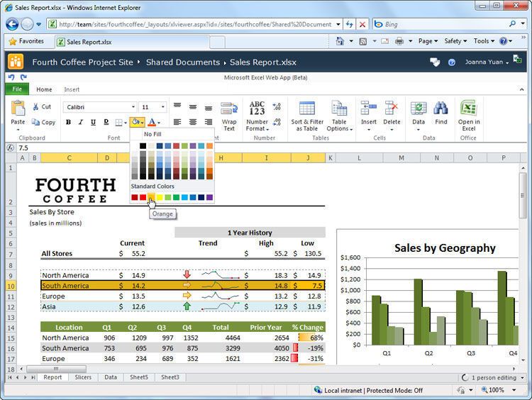Click Decrease Decimal icon

pyautogui.click(x=277, y=122)
